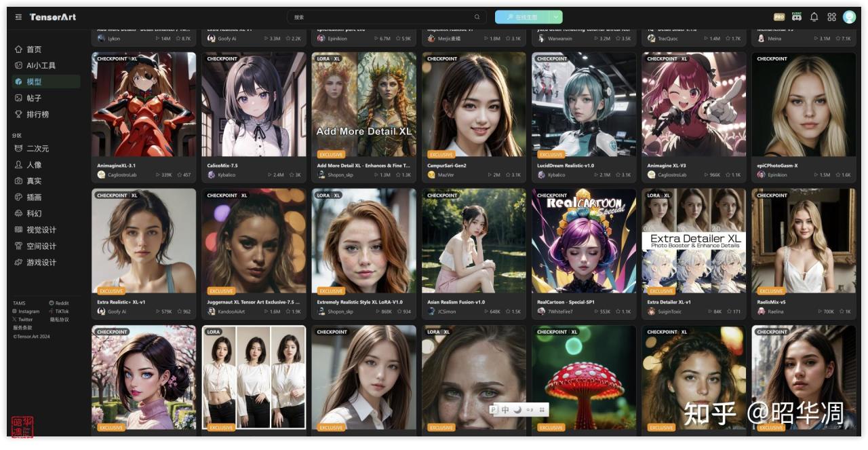868x450 pixels.
Task: Open the Juggernaut XL Tensor Art Exclusive thumbnail
Action: 254,241
